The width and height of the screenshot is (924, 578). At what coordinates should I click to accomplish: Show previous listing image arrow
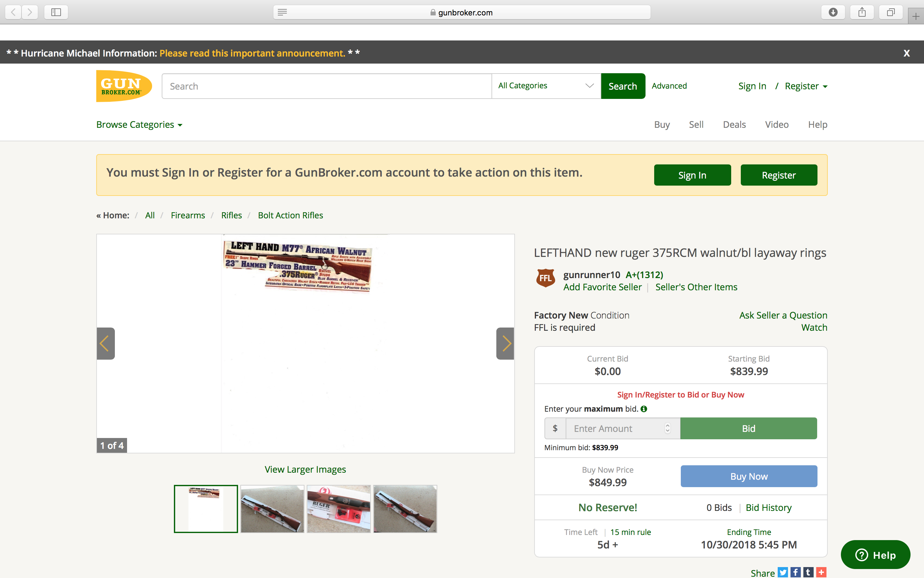(106, 343)
